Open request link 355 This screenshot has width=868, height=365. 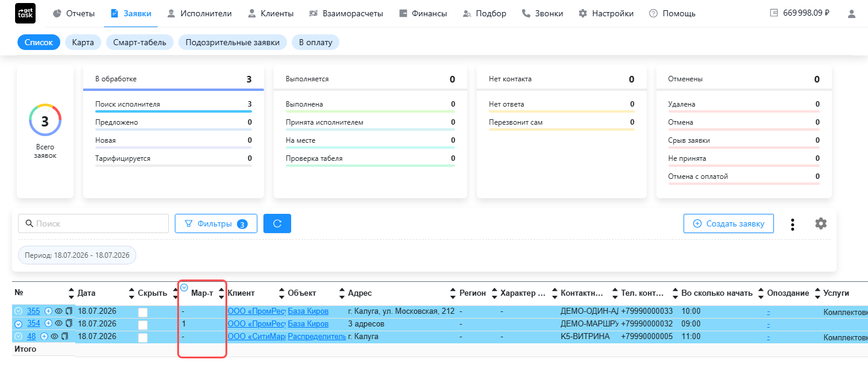(x=34, y=311)
